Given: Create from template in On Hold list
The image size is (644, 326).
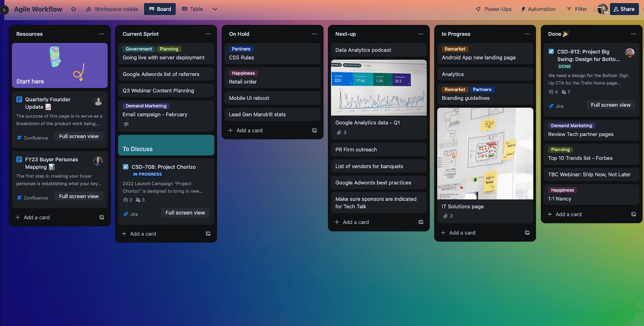Looking at the screenshot, I should click(314, 131).
